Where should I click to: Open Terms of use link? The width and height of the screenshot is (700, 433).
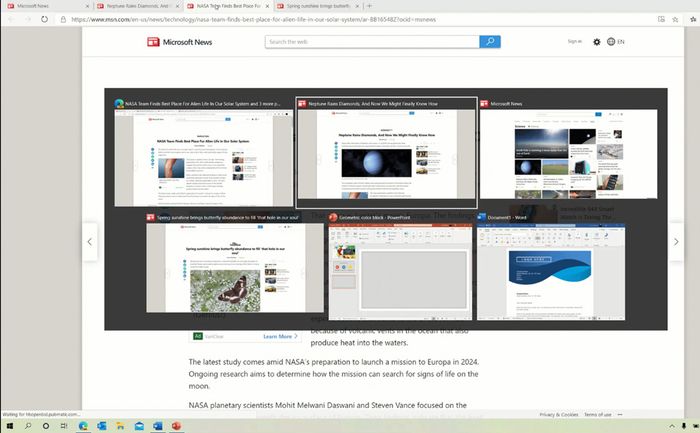[x=598, y=415]
